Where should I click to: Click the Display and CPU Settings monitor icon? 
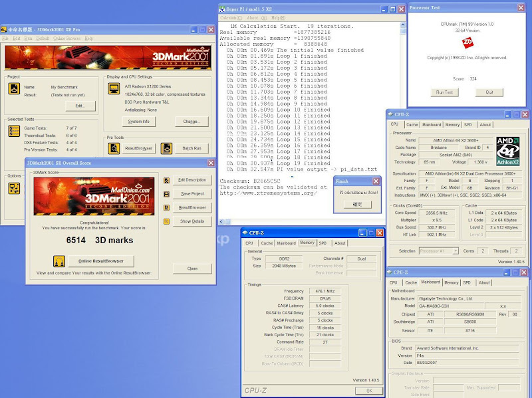tap(114, 89)
